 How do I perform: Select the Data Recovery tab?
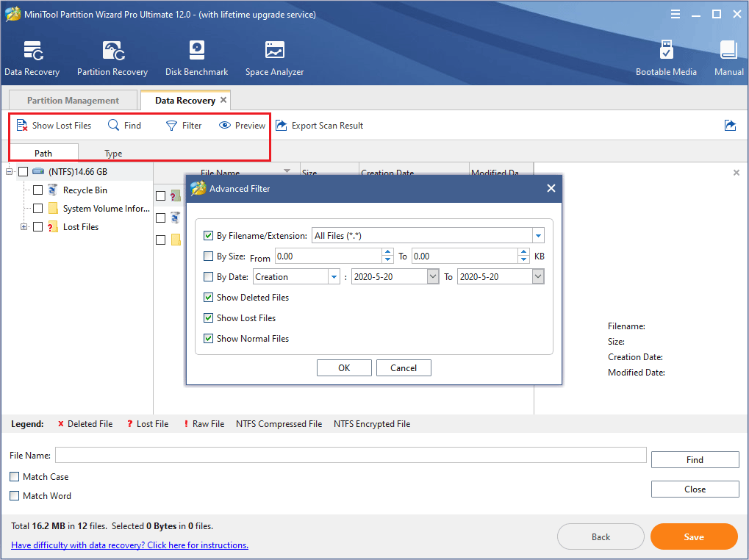click(x=185, y=100)
